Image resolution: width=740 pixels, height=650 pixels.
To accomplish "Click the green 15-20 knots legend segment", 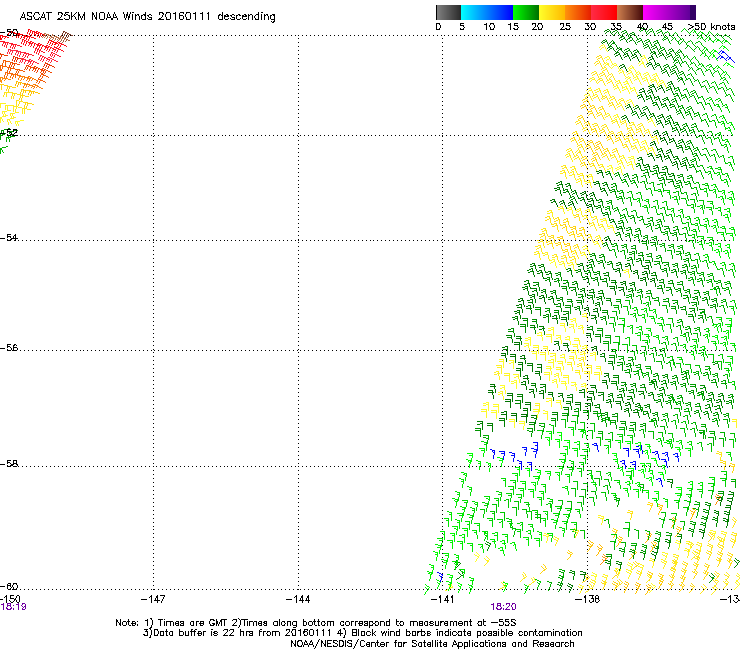I will pos(526,12).
